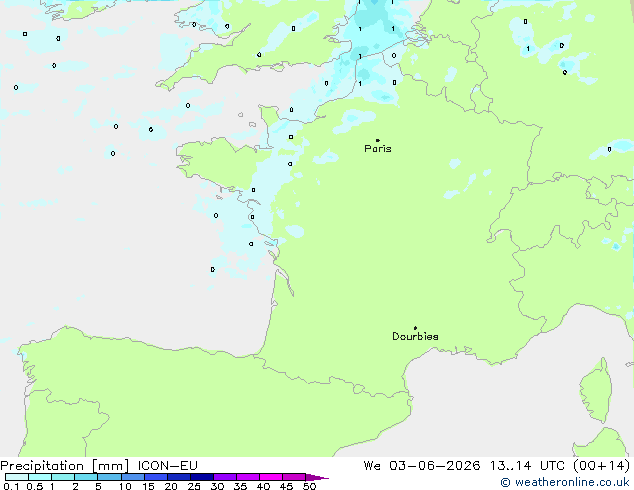Open the weatheronline.co.uk link
The image size is (634, 490).
(565, 482)
